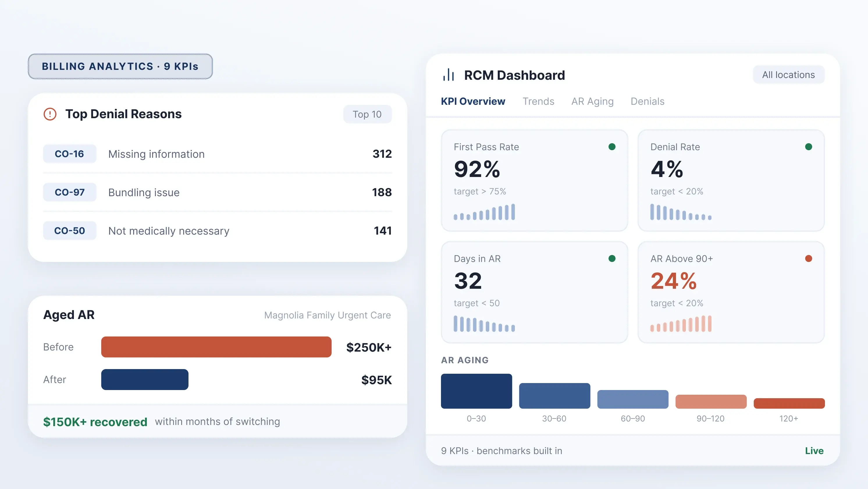Click Magnolia Family Urgent Care label
868x489 pixels.
tap(328, 315)
